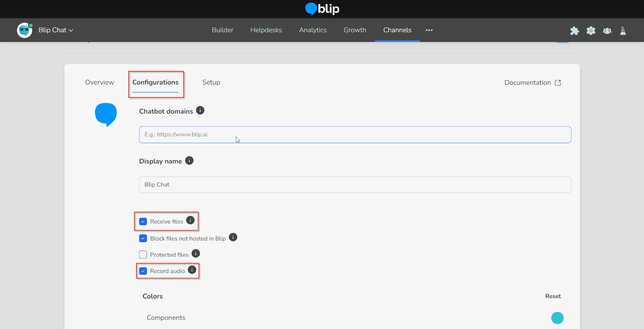The height and width of the screenshot is (329, 644).
Task: Click the Blip logo in header
Action: 322,9
